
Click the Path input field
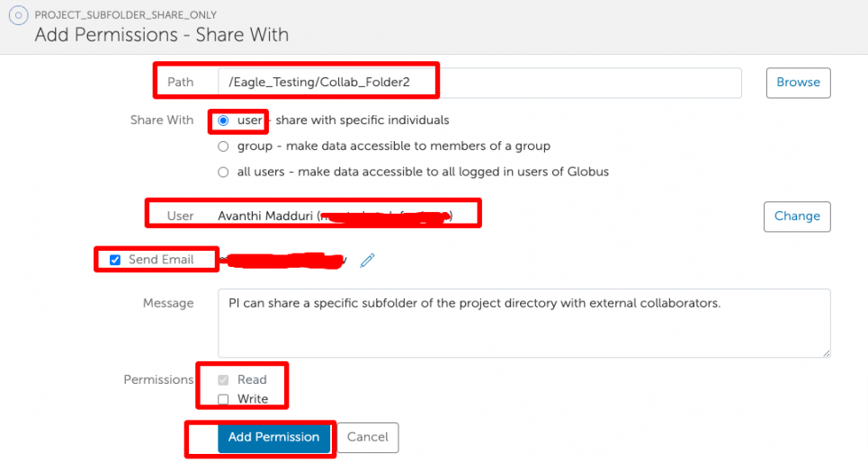pos(479,82)
